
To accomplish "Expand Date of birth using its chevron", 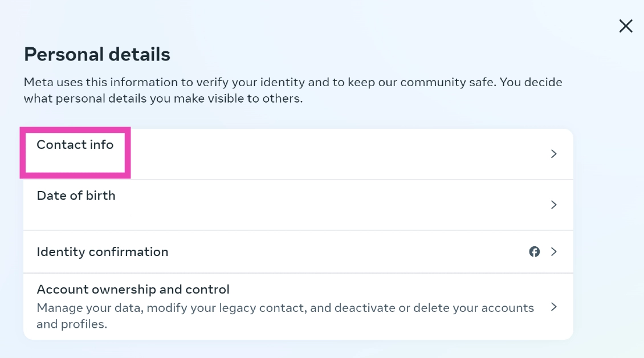I will tap(553, 205).
